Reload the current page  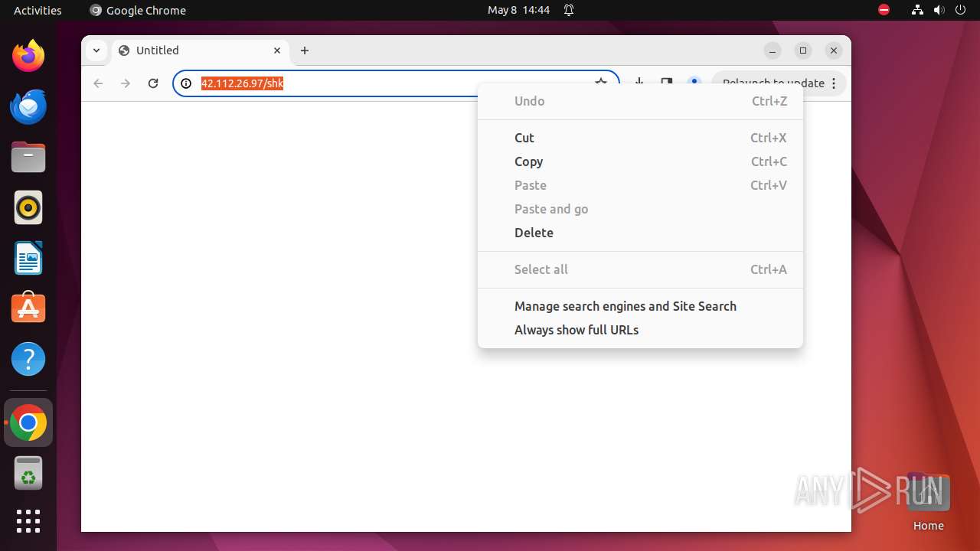[153, 83]
